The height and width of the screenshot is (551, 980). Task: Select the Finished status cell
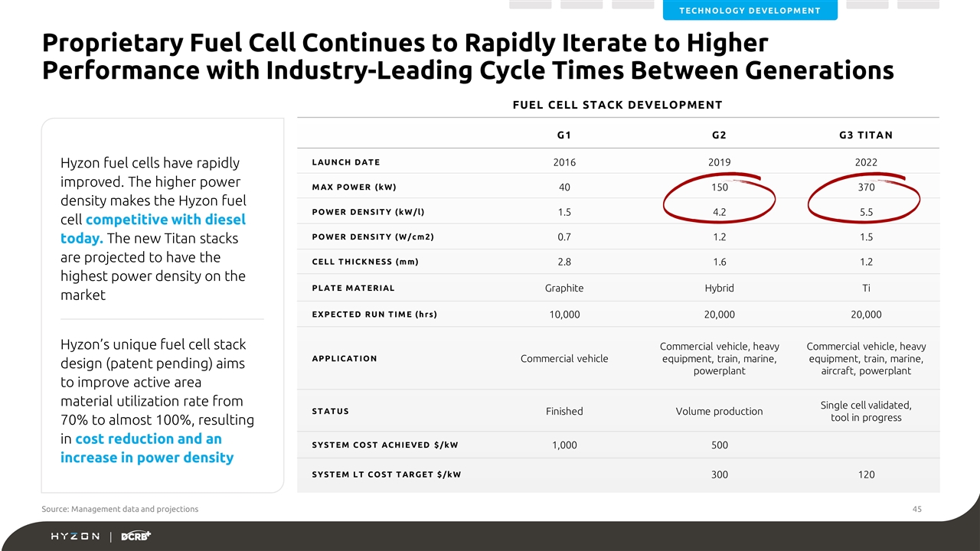click(564, 412)
